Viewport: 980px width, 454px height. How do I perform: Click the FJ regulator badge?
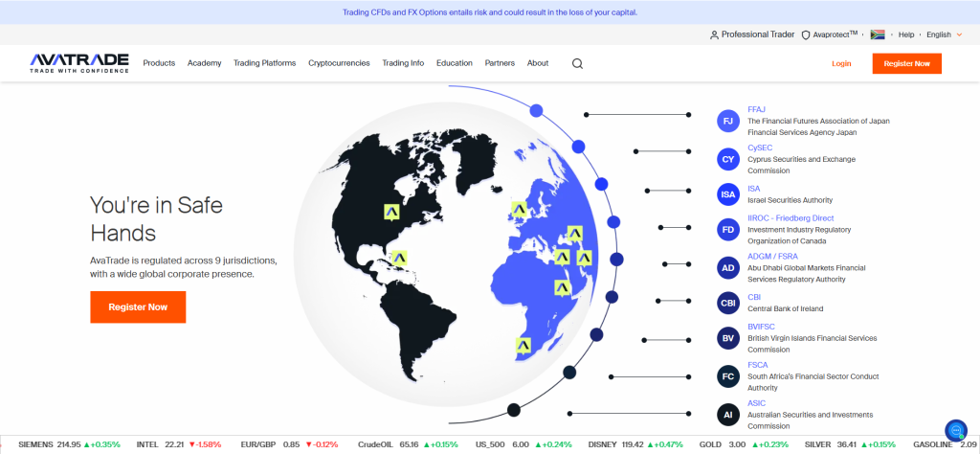point(728,121)
